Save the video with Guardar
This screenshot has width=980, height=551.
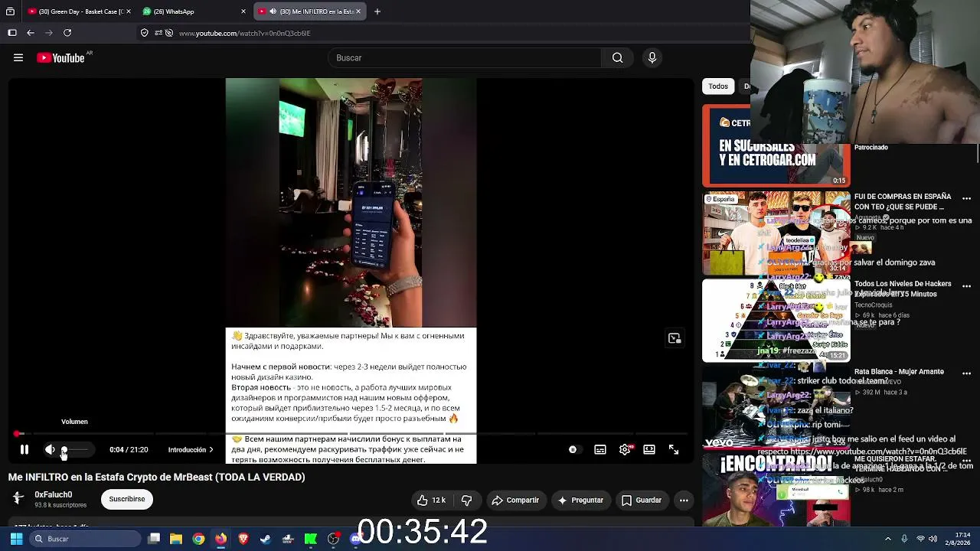[x=641, y=500]
